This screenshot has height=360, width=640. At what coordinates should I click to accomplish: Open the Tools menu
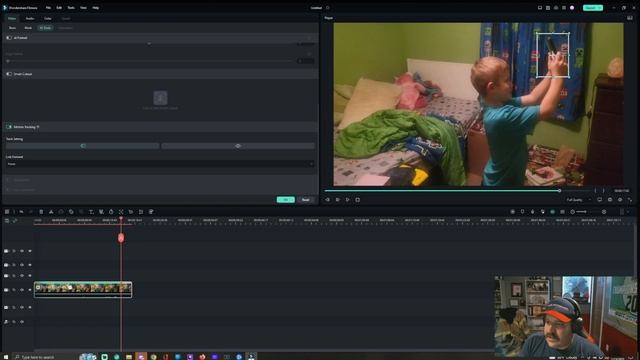(x=71, y=8)
